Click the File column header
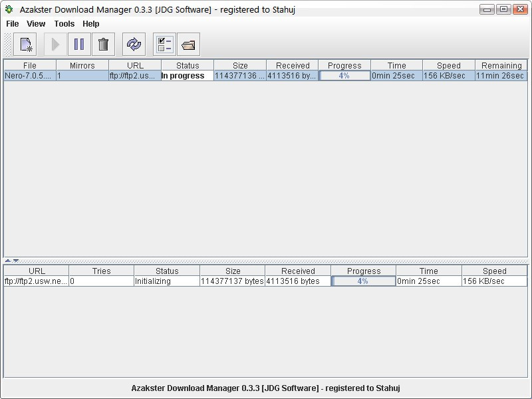Screen dimensions: 532x399 [x=30, y=65]
